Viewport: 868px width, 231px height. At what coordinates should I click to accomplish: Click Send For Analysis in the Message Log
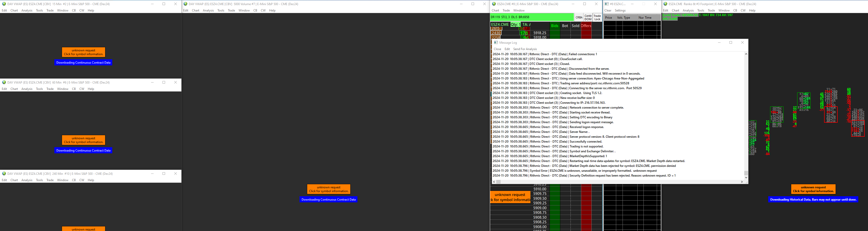pyautogui.click(x=525, y=49)
